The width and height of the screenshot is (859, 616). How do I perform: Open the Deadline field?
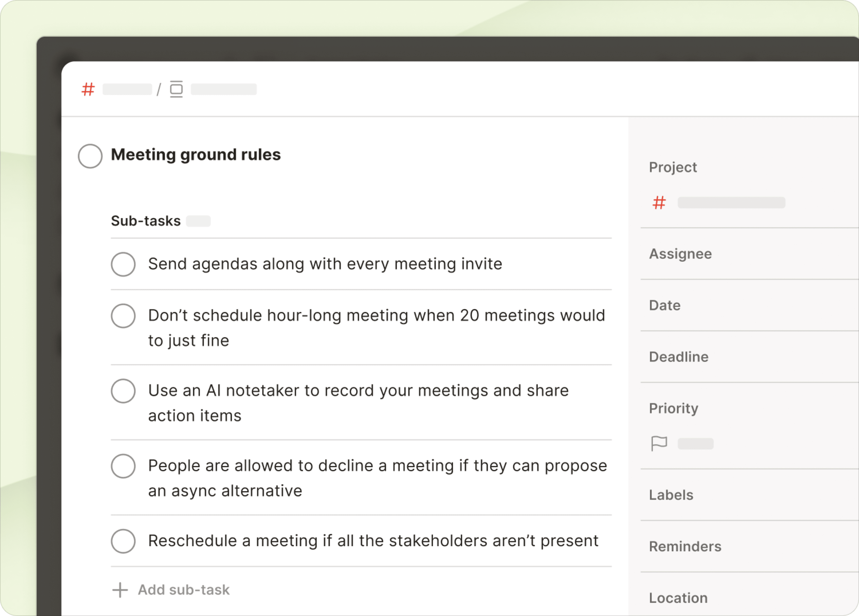point(679,357)
